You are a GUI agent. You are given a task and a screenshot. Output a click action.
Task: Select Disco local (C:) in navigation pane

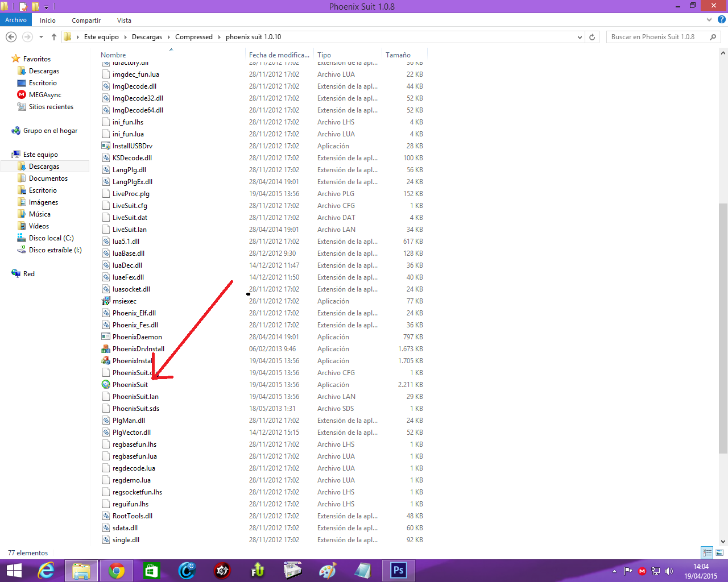point(51,238)
